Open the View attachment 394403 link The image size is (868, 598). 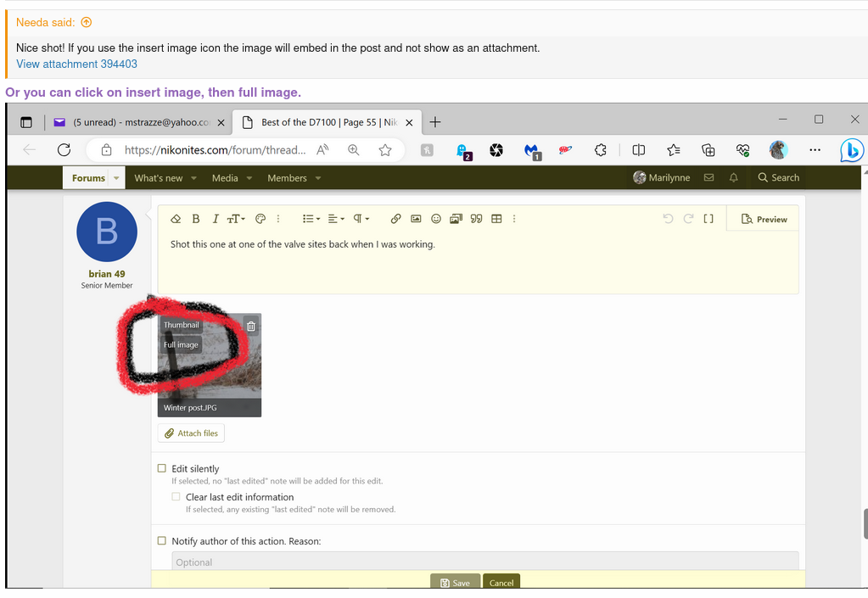point(76,64)
